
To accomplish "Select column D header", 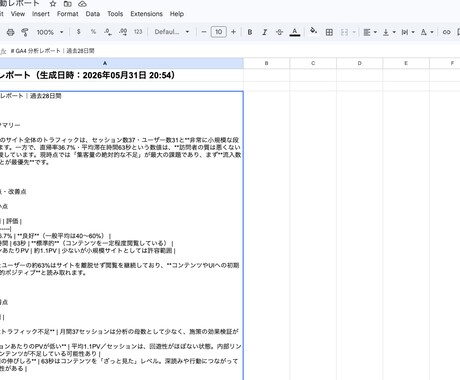I will tap(360, 63).
